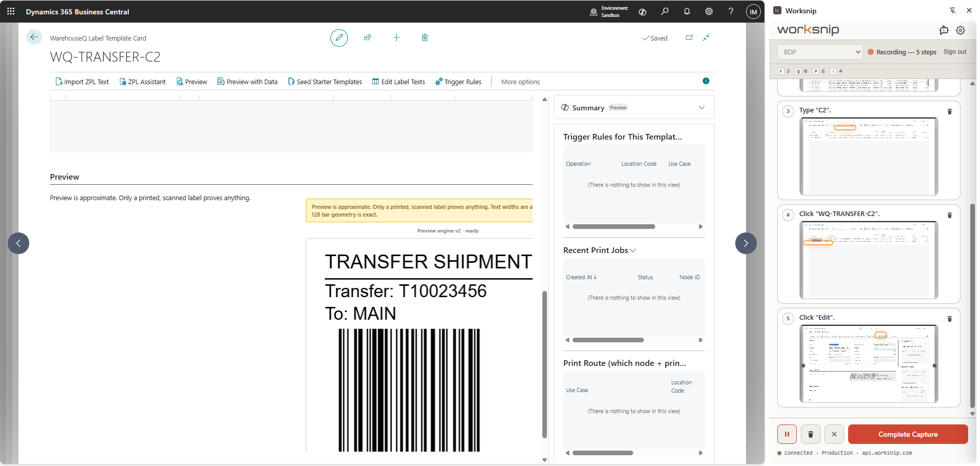Go to the next record arrow

(x=746, y=243)
